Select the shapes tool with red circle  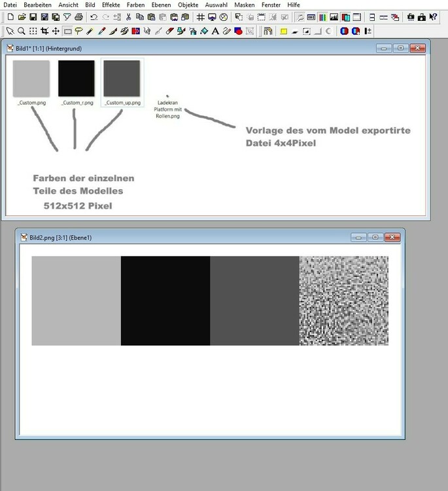(238, 31)
